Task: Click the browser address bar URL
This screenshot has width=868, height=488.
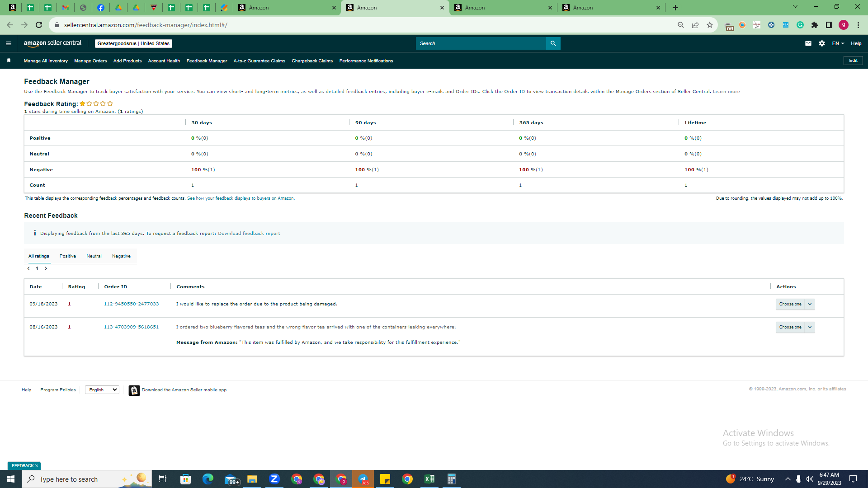Action: [146, 25]
